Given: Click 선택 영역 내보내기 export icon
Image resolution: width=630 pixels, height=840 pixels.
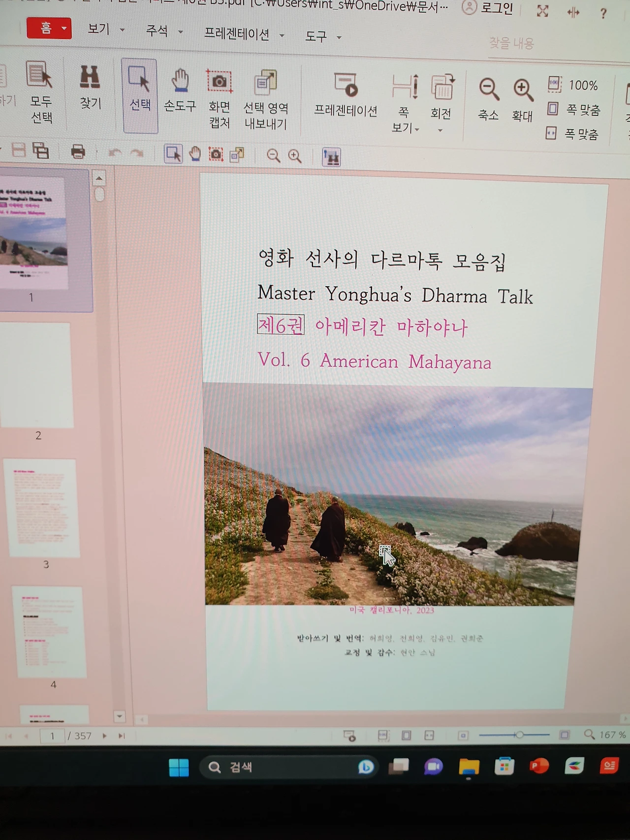Looking at the screenshot, I should click(266, 99).
